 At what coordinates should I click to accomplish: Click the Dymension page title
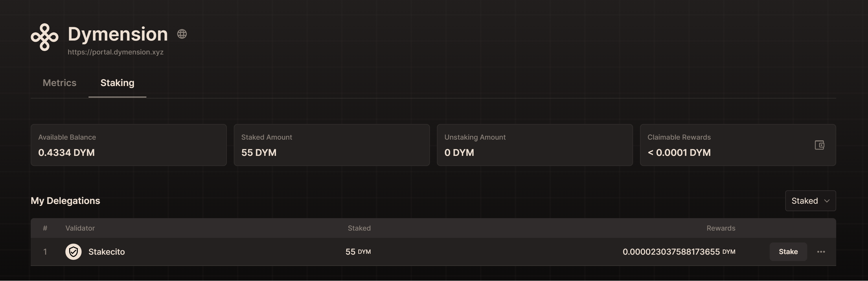point(117,34)
